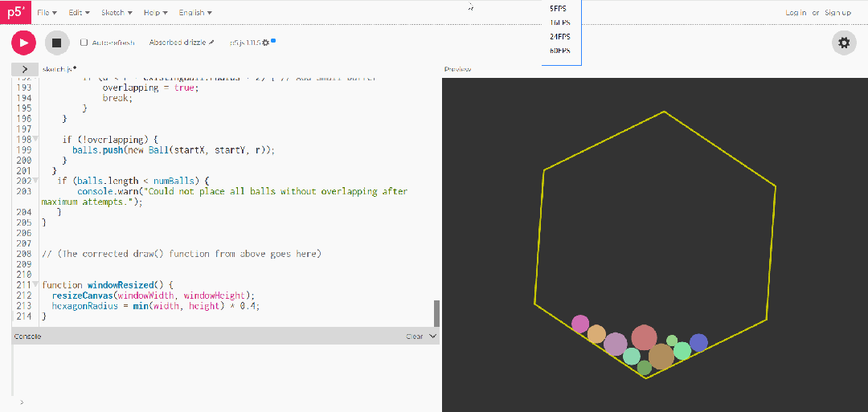The height and width of the screenshot is (412, 868).
Task: Expand the file sidebar arrow button
Action: coord(25,69)
